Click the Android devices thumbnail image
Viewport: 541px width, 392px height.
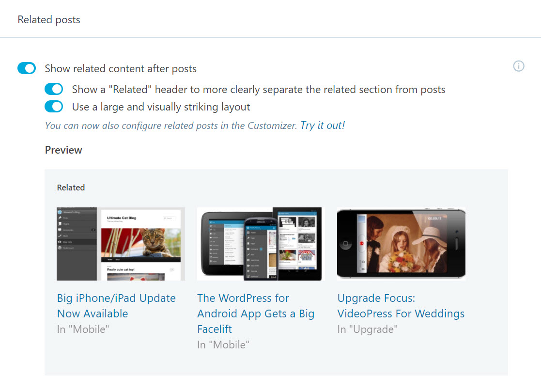[261, 244]
